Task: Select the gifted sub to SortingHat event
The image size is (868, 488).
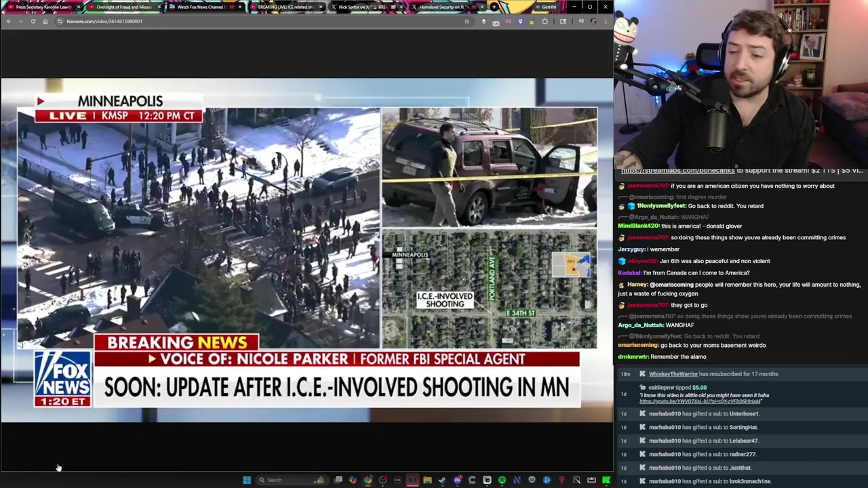Action: [741, 427]
